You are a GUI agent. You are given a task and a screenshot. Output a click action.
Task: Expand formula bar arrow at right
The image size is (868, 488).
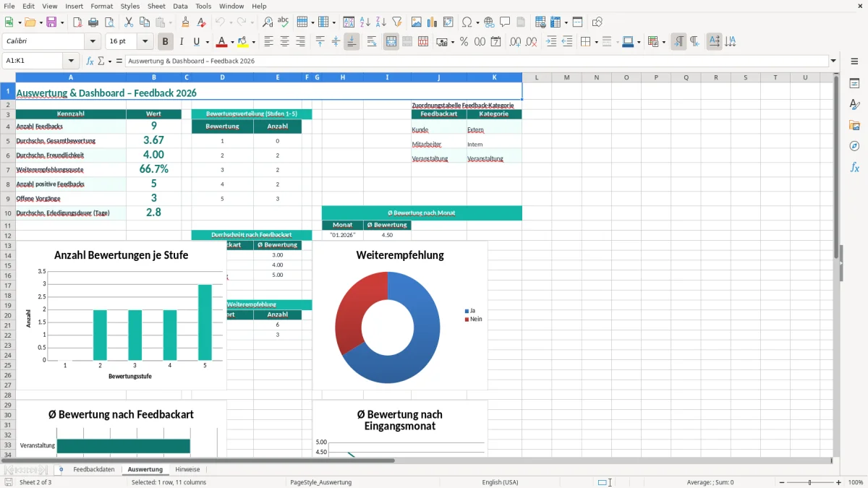tap(833, 61)
